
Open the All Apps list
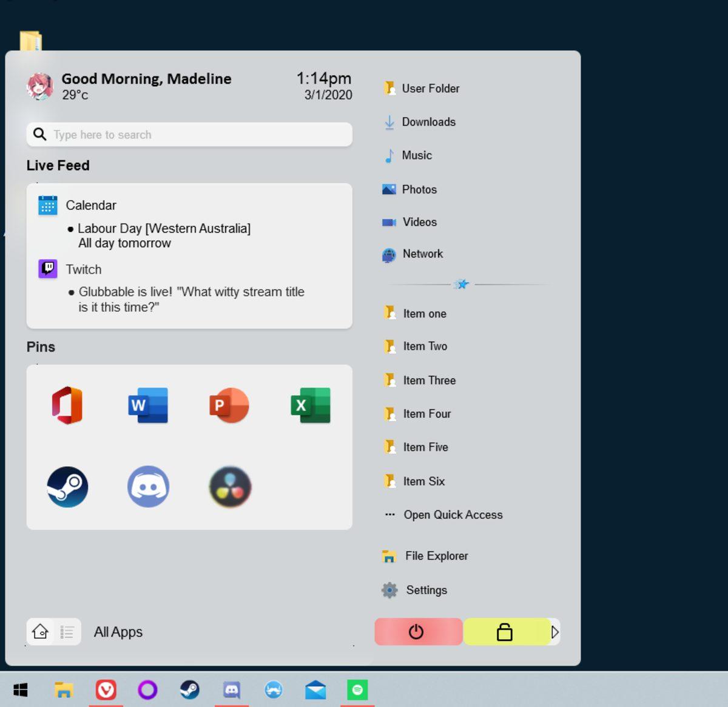(x=118, y=632)
